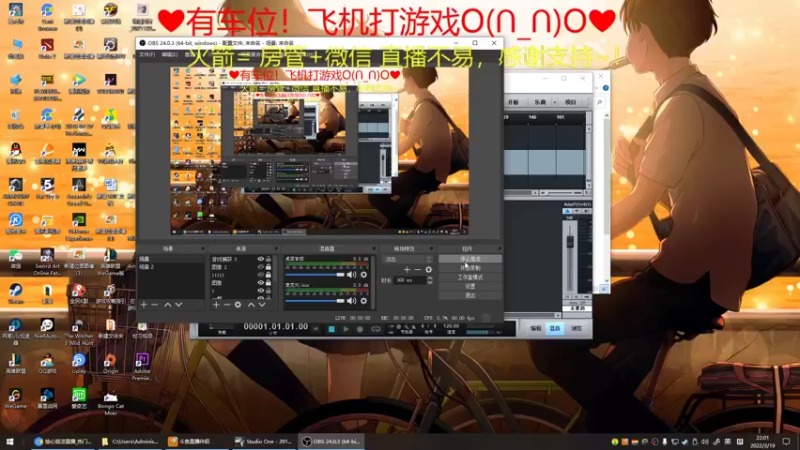The image size is (800, 450).
Task: Adjust 桌面音频 volume slider
Action: click(315, 274)
